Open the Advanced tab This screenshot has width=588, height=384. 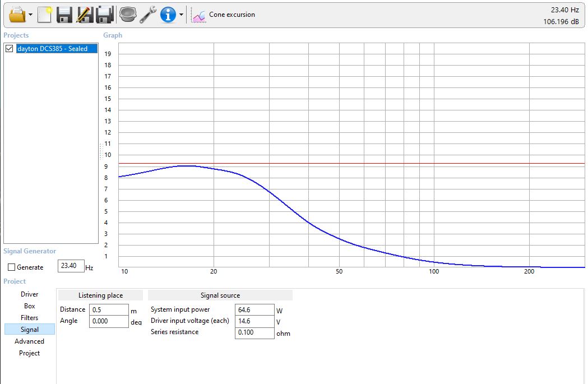pyautogui.click(x=29, y=341)
